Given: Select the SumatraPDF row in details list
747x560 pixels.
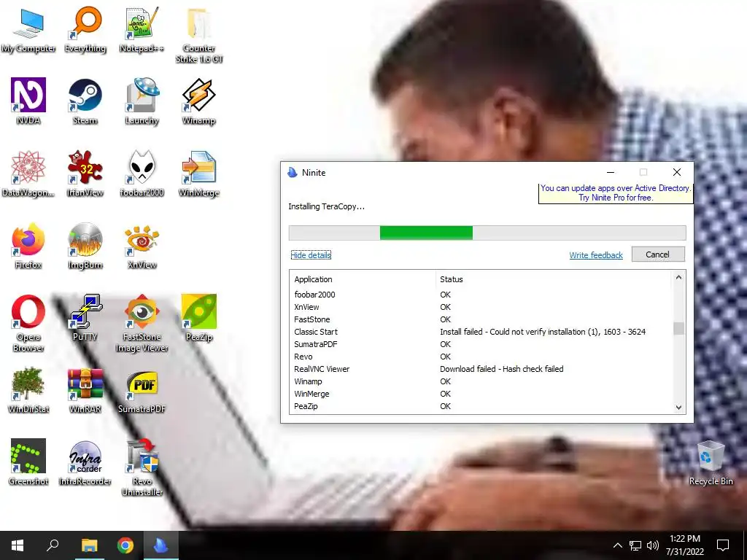Looking at the screenshot, I should point(481,344).
